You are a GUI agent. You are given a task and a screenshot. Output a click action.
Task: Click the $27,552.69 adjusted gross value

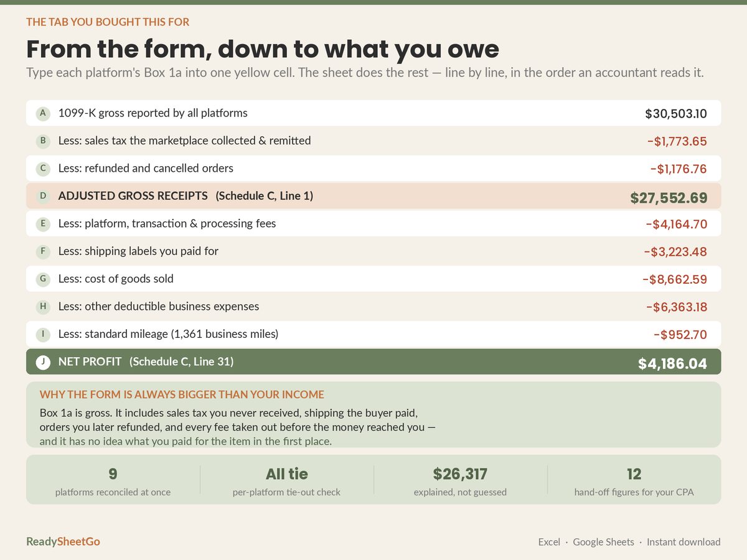[669, 198]
